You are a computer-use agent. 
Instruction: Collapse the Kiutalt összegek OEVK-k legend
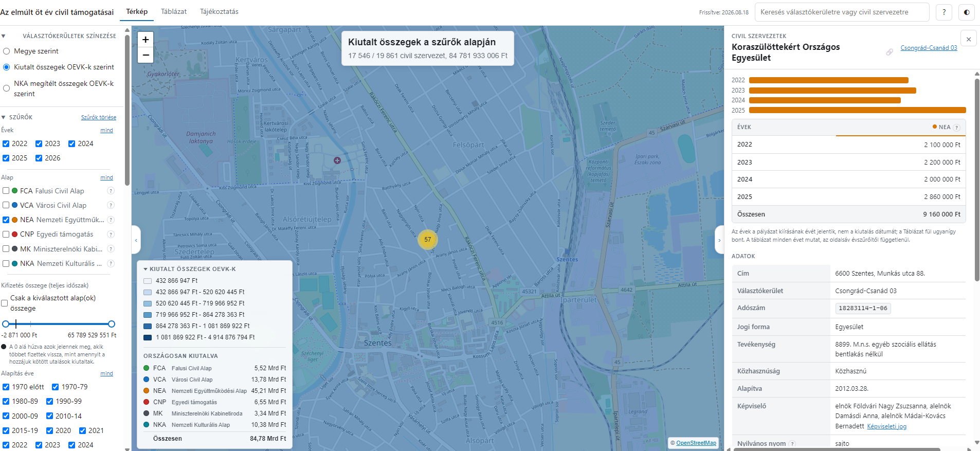coord(146,269)
